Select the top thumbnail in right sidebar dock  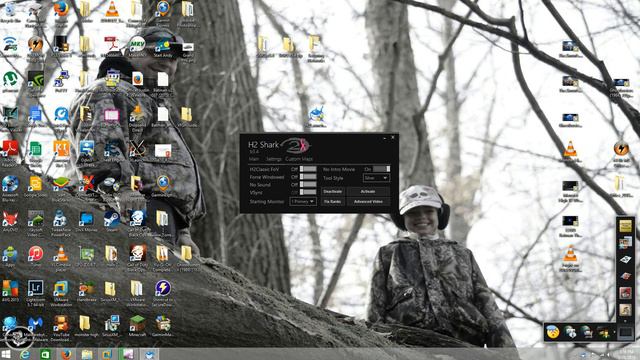tap(625, 226)
